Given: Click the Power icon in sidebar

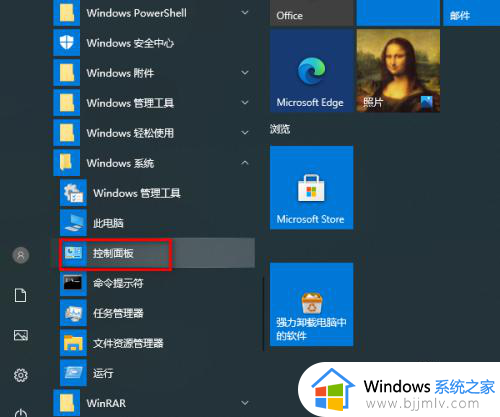Looking at the screenshot, I should pyautogui.click(x=21, y=413).
